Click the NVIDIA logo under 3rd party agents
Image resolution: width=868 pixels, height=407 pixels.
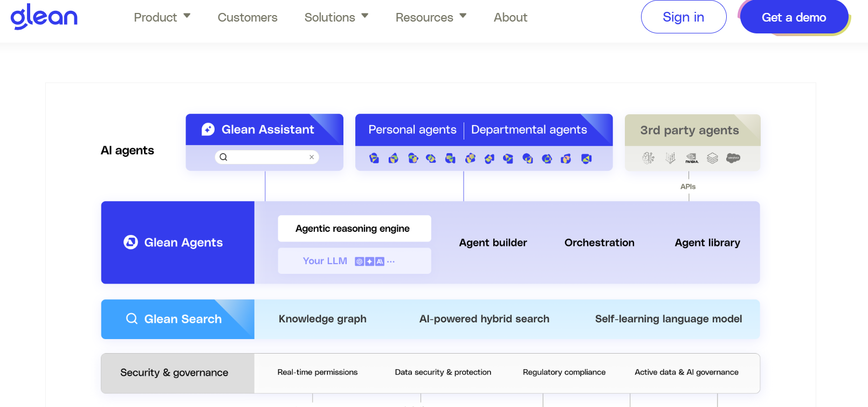(x=692, y=158)
